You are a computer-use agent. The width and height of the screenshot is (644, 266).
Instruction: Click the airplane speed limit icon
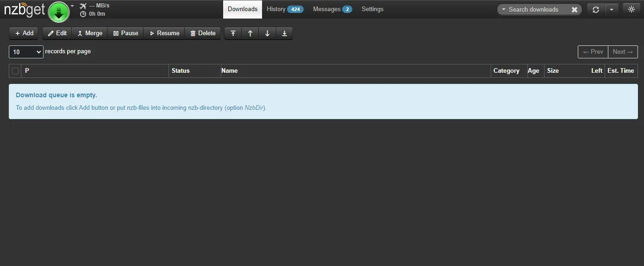(x=83, y=6)
